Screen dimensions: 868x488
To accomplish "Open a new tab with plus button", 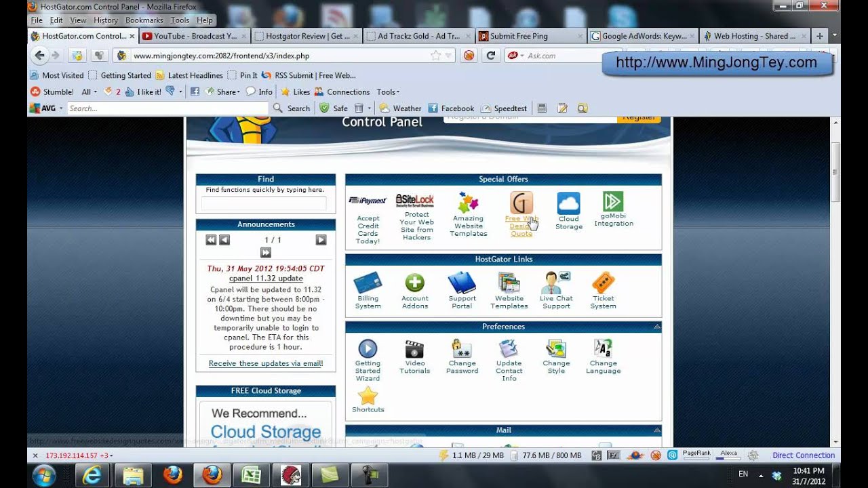I will (819, 36).
